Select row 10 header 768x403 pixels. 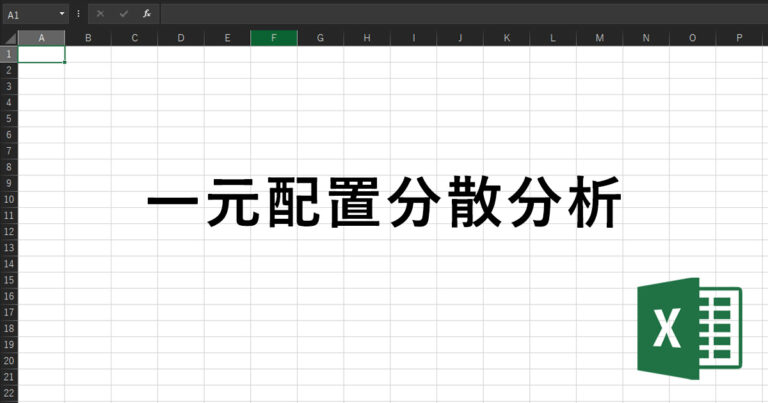coord(9,199)
